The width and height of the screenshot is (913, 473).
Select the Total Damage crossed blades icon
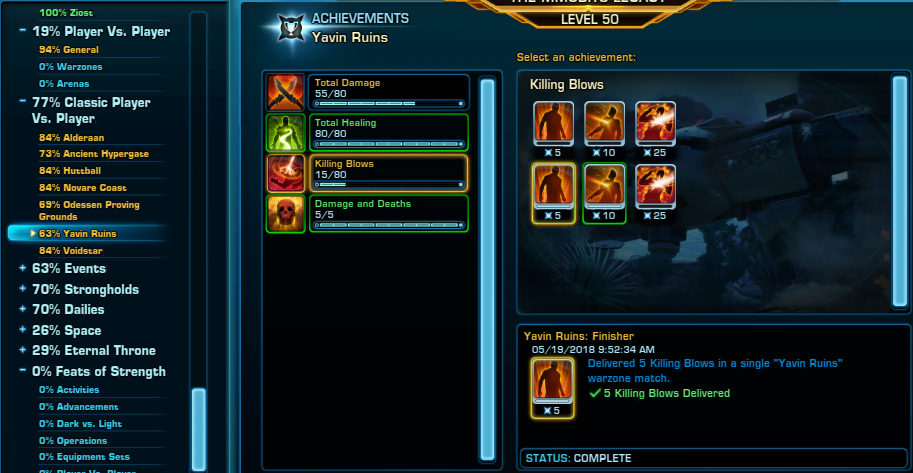(x=285, y=92)
